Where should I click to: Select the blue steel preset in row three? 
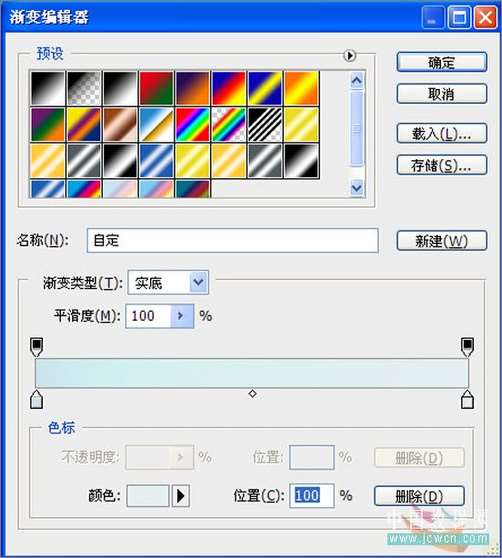click(156, 160)
